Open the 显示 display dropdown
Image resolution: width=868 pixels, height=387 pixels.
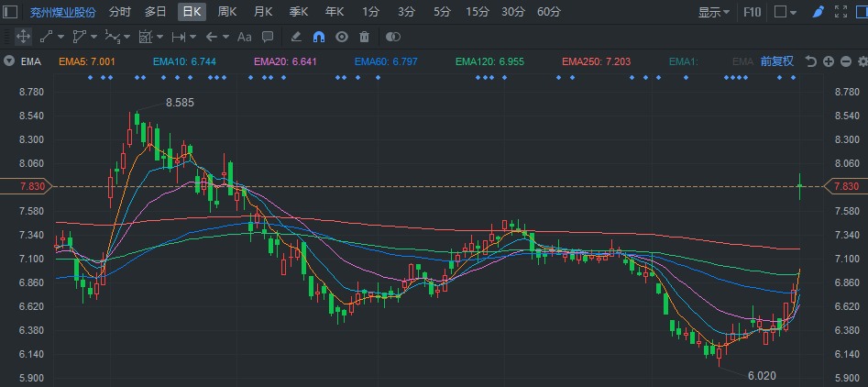(x=713, y=12)
